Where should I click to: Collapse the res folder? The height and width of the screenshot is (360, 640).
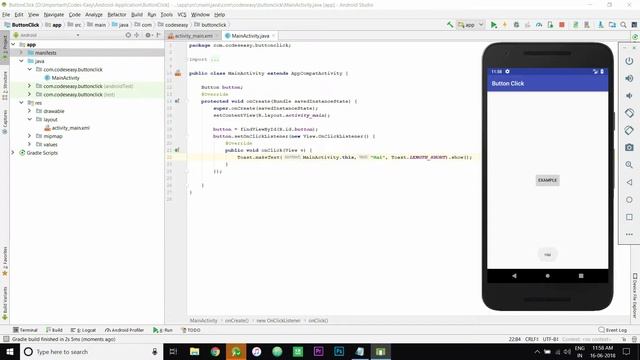pos(21,102)
